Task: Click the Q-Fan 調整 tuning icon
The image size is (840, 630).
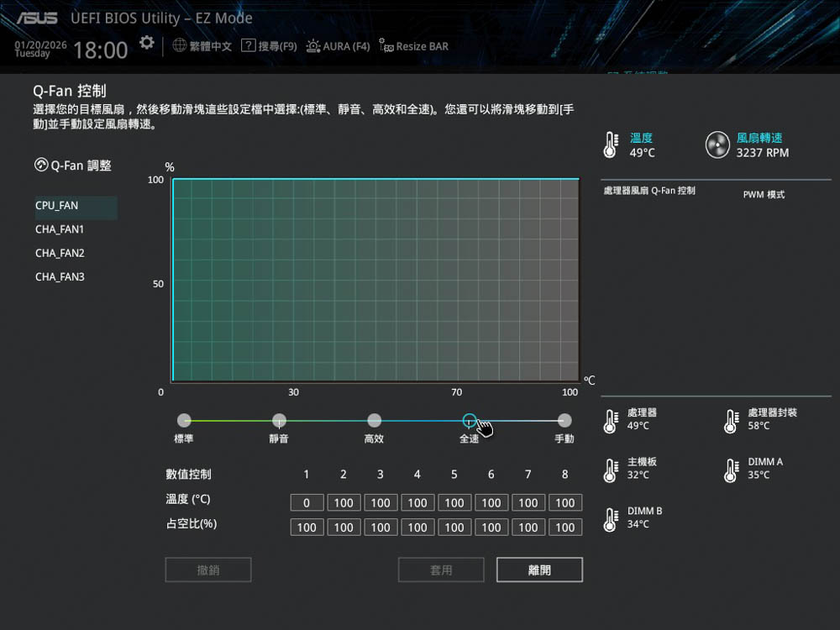Action: (41, 165)
